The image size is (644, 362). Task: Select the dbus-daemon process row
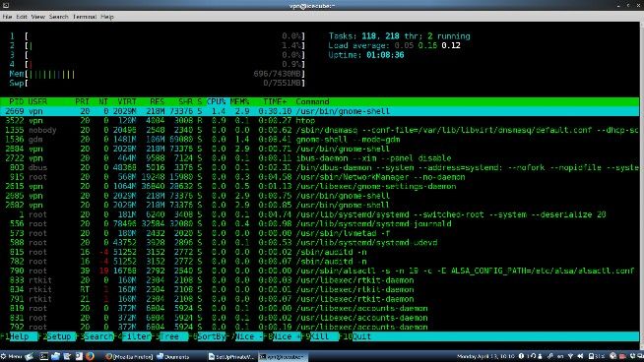point(319,167)
